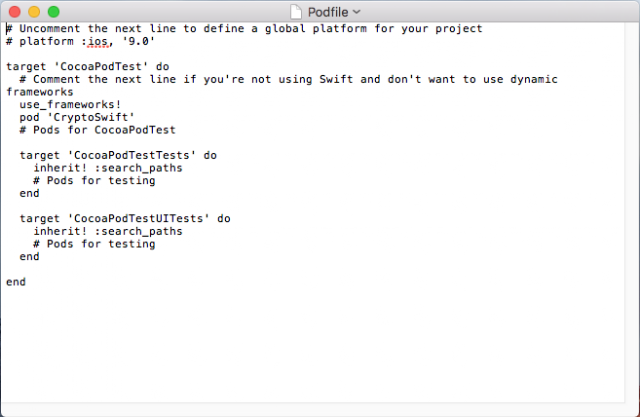Place cursor on 'CryptoSwift' pod name
The width and height of the screenshot is (640, 417).
(x=91, y=117)
